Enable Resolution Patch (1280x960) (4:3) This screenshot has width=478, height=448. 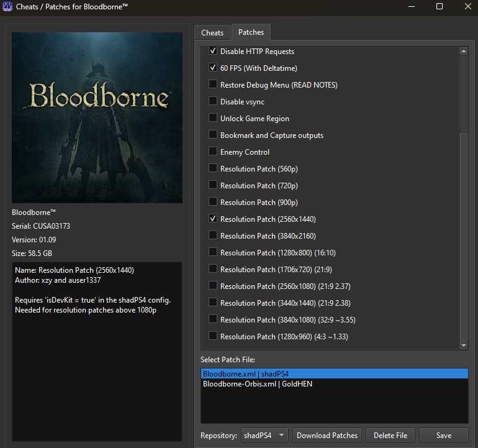pos(213,336)
